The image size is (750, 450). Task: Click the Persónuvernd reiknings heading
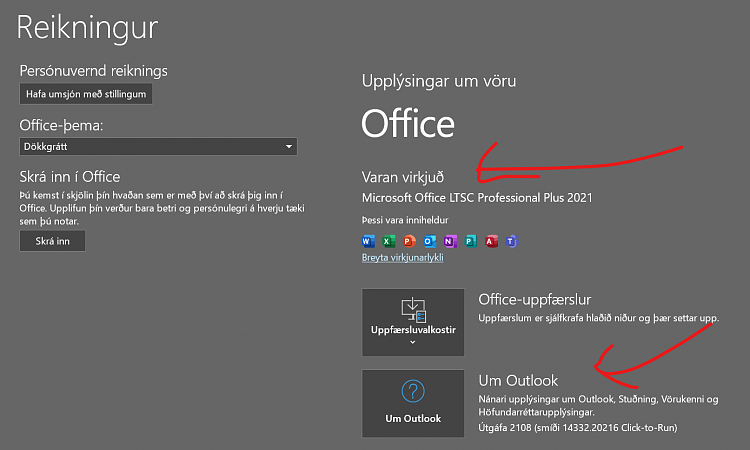coord(94,71)
